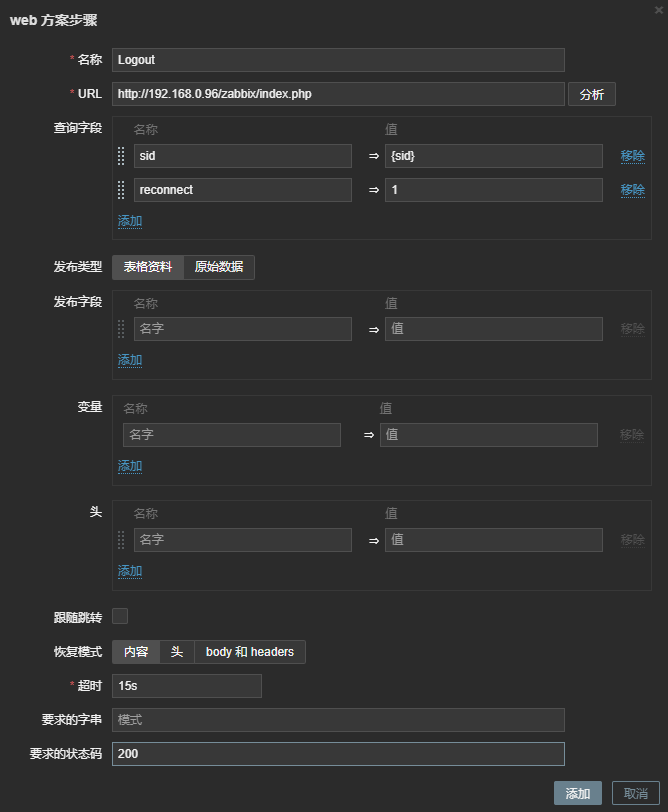This screenshot has height=812, width=668.
Task: Choose 头 retrieve mode option
Action: (177, 652)
